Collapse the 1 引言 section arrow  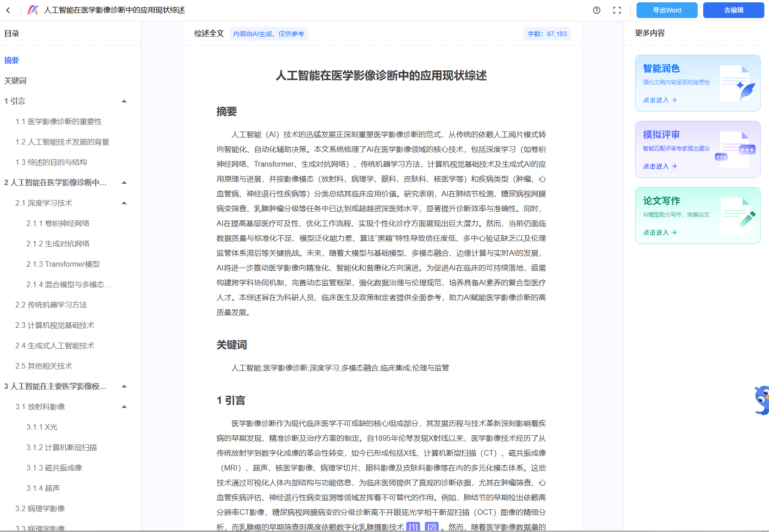[x=124, y=101]
